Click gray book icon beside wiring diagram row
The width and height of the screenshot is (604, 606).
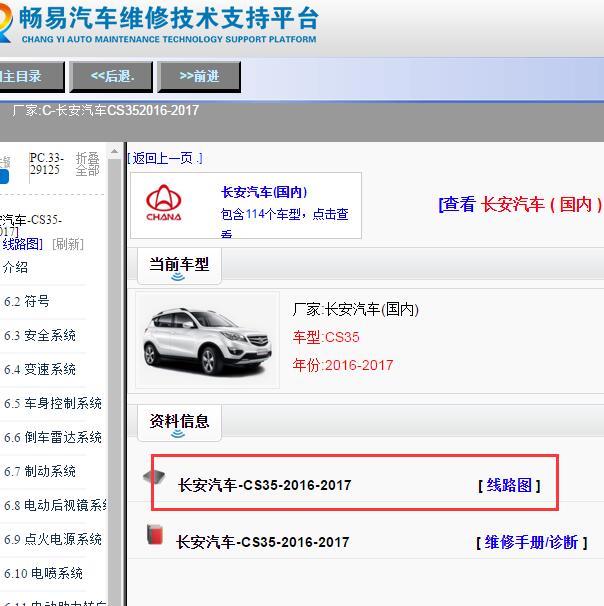(154, 477)
